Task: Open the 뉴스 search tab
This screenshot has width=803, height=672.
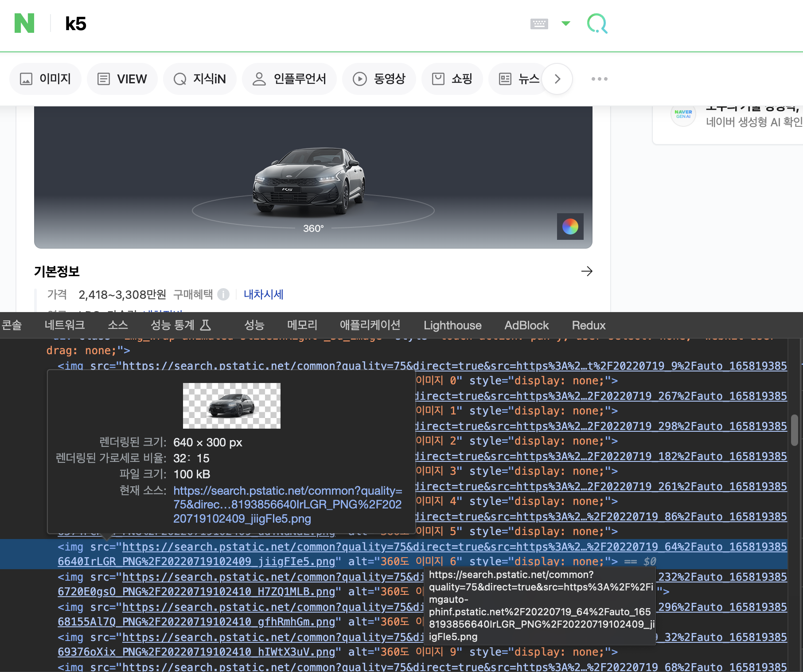Action: tap(518, 79)
